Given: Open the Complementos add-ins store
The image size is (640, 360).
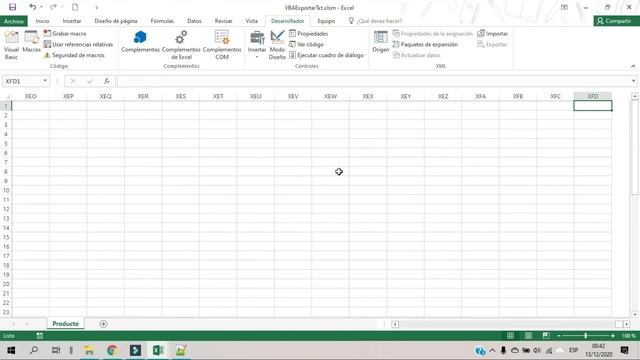Looking at the screenshot, I should point(140,42).
